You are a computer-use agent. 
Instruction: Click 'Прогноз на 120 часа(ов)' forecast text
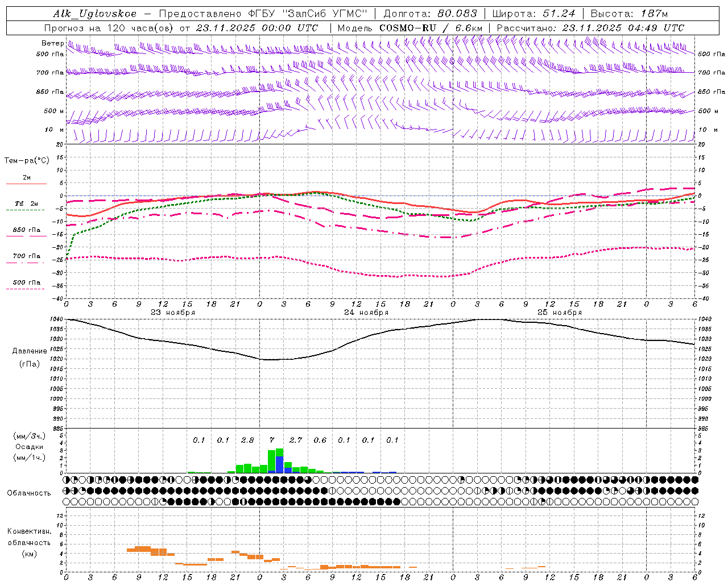tap(109, 28)
